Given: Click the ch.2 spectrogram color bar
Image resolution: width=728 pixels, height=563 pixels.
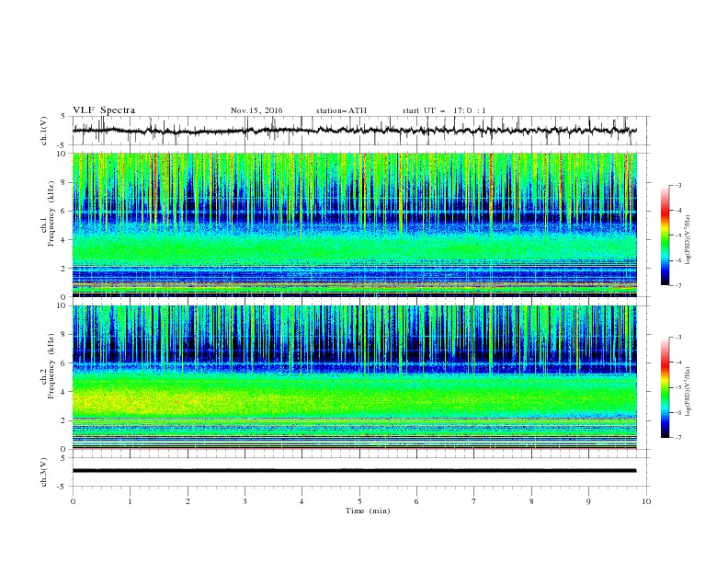Looking at the screenshot, I should pos(665,387).
